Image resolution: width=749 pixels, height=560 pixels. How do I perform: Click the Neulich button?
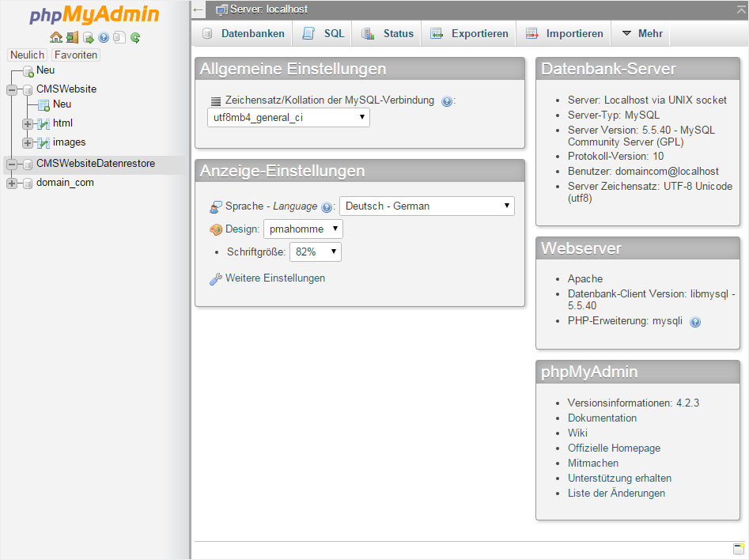[27, 55]
